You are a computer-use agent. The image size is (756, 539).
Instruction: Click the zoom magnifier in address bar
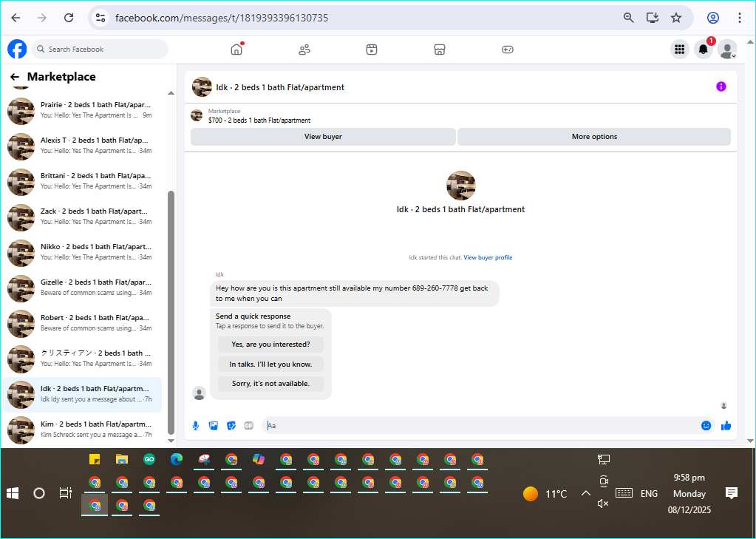(x=628, y=18)
